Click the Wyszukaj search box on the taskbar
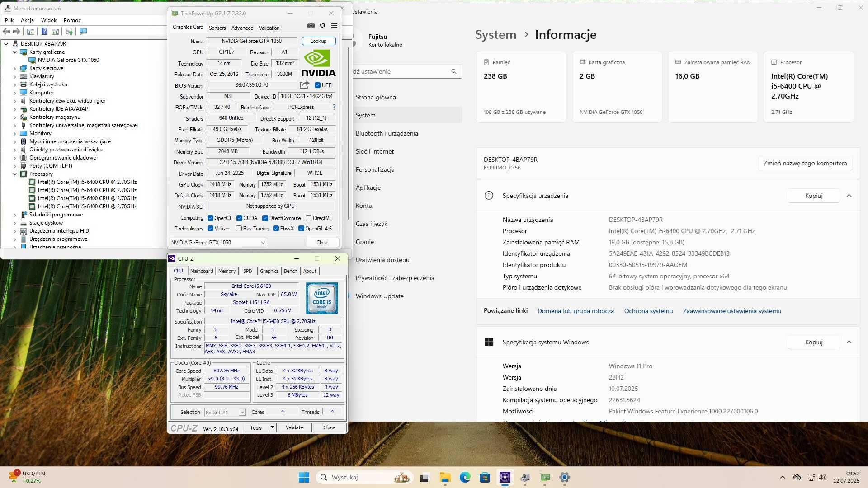Screen dimensions: 868x488 tap(365, 477)
